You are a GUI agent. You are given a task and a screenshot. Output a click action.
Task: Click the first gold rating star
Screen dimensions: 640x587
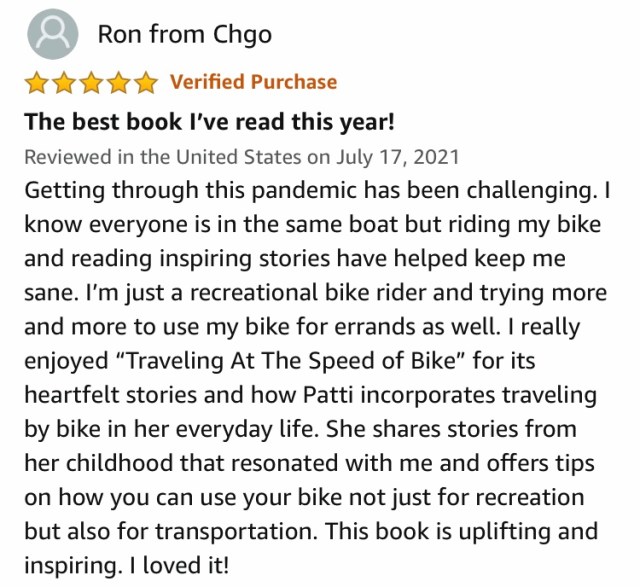(x=37, y=82)
